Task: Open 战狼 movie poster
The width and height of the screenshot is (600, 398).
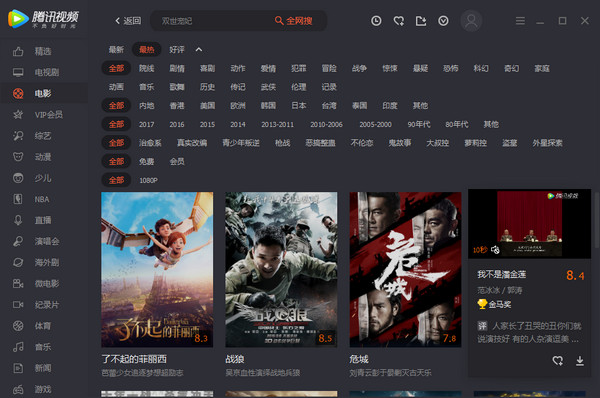Action: (x=281, y=269)
